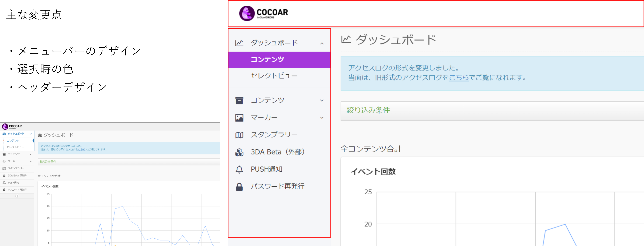Click the イベント回数 chart title in new design
Viewport: 644px width, 246px height.
(373, 172)
